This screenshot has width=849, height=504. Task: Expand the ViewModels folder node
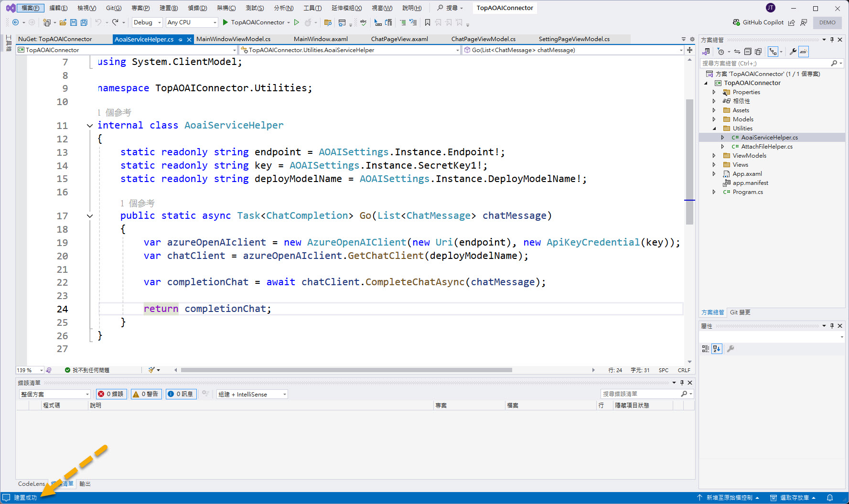[x=714, y=156]
